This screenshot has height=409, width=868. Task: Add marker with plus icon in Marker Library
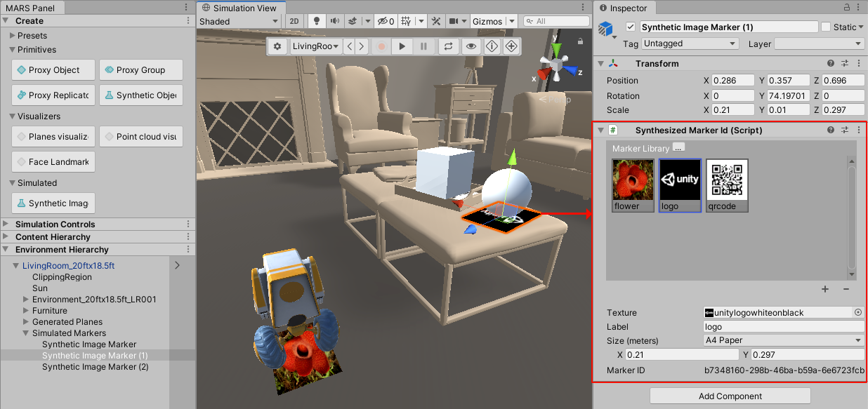[x=825, y=289]
